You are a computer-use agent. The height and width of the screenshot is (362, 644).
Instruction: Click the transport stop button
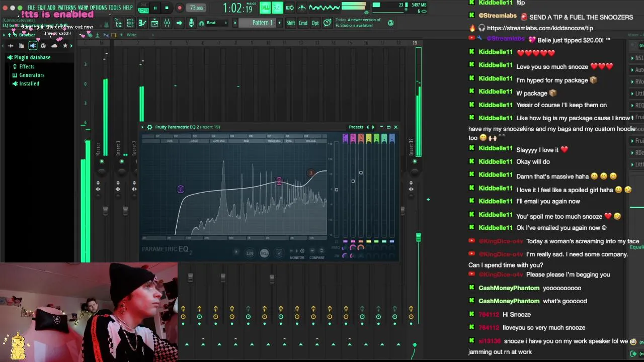coord(167,8)
